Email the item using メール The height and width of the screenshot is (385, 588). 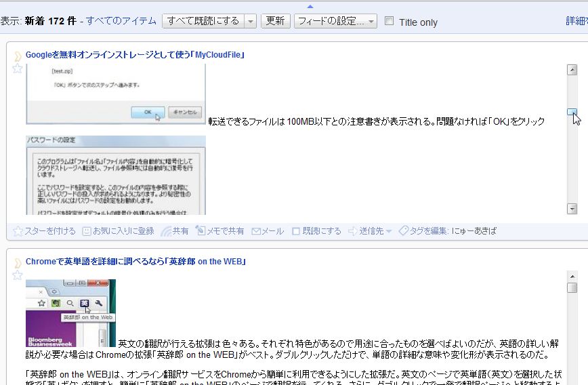[268, 231]
